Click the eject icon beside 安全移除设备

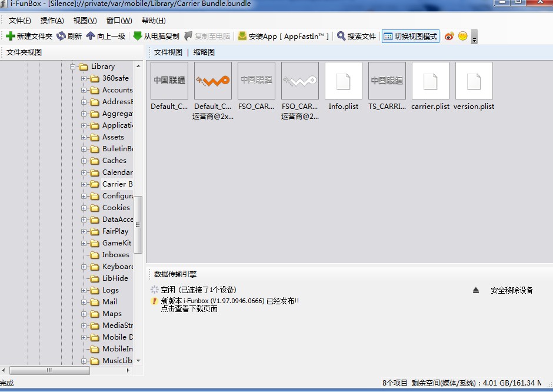click(476, 290)
